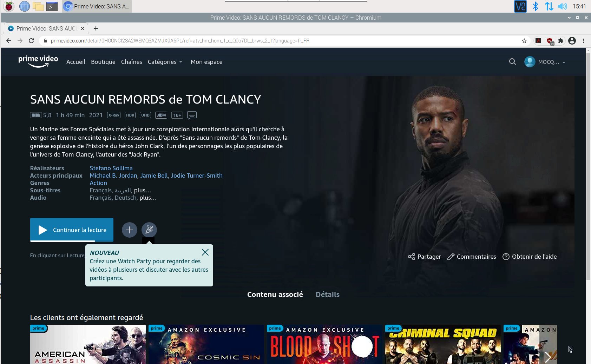Go back in browser history

(x=9, y=41)
